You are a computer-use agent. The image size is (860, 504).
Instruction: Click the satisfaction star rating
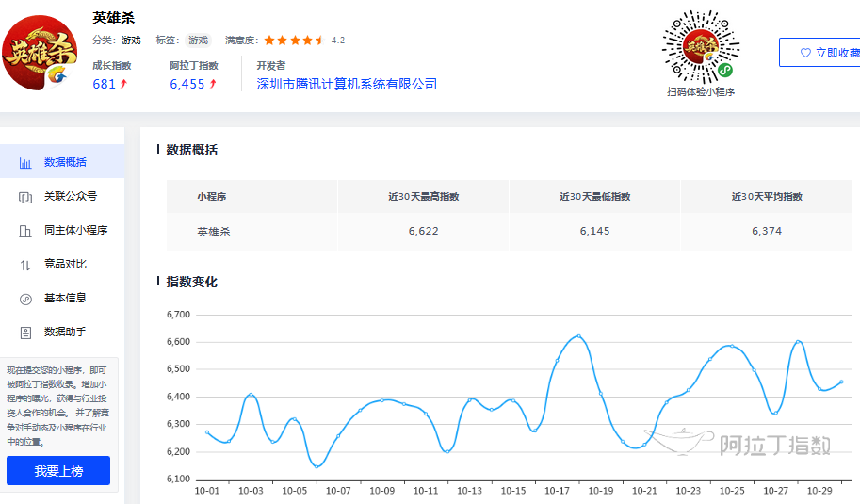[x=294, y=40]
